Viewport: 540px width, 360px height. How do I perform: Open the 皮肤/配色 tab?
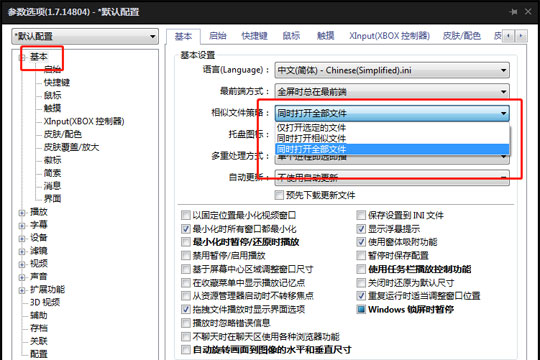coord(461,36)
